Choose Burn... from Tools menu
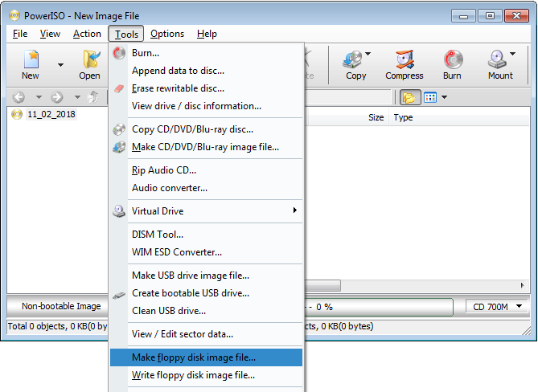 tap(206, 53)
